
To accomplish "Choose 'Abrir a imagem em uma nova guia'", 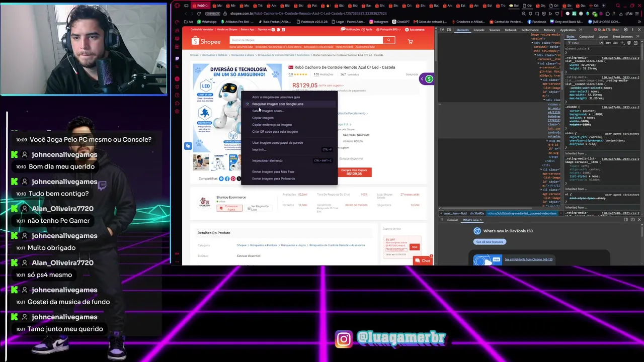I will click(289, 97).
